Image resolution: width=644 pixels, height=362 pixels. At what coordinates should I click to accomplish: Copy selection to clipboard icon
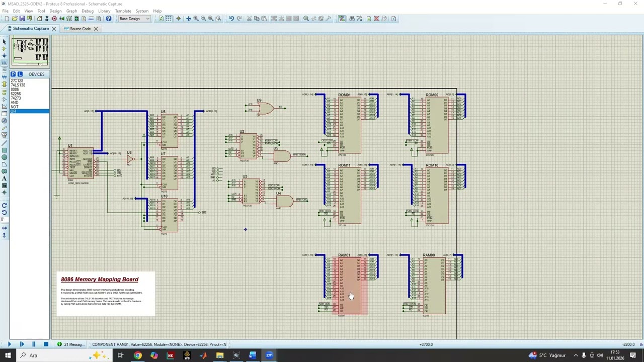tap(257, 19)
